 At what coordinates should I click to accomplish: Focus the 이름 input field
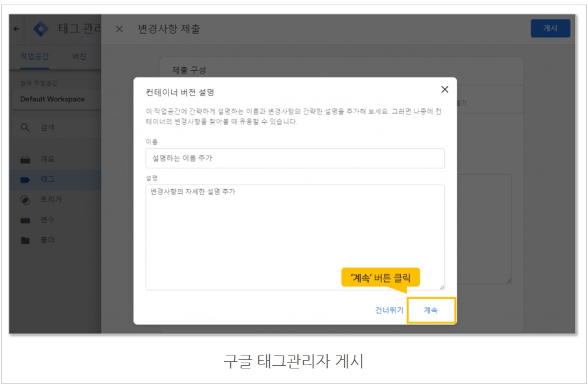[x=295, y=158]
